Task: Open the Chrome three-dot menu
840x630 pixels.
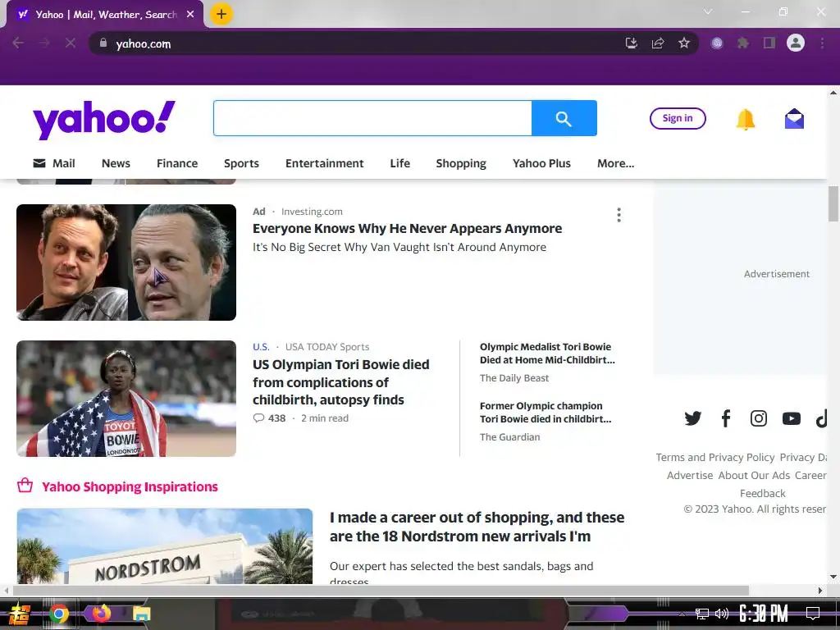Action: [822, 43]
